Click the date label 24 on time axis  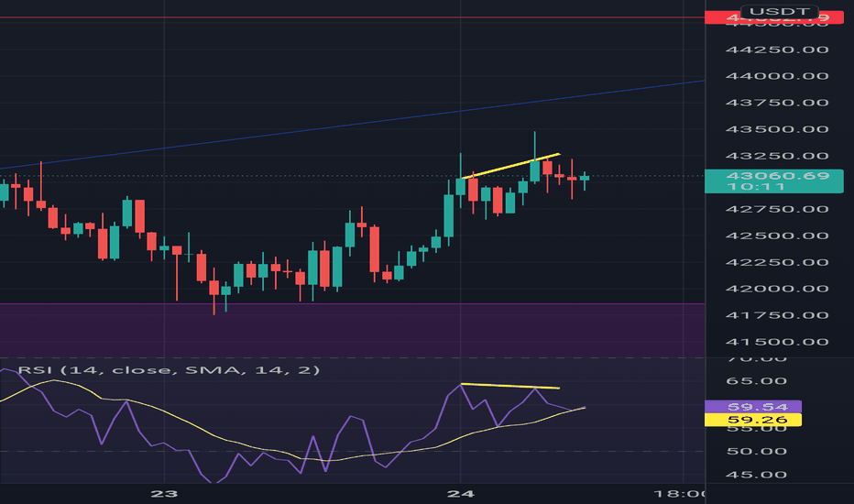pos(460,494)
